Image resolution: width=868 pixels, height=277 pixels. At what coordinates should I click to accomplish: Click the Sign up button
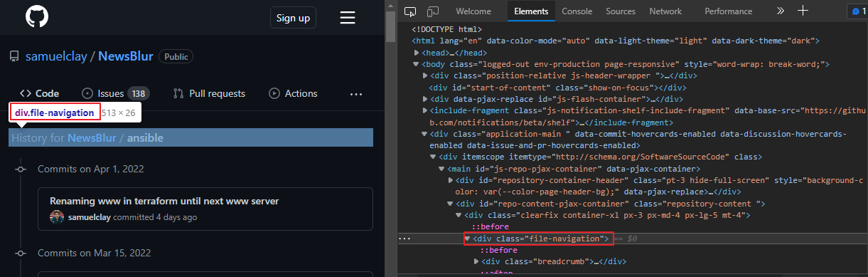point(293,18)
